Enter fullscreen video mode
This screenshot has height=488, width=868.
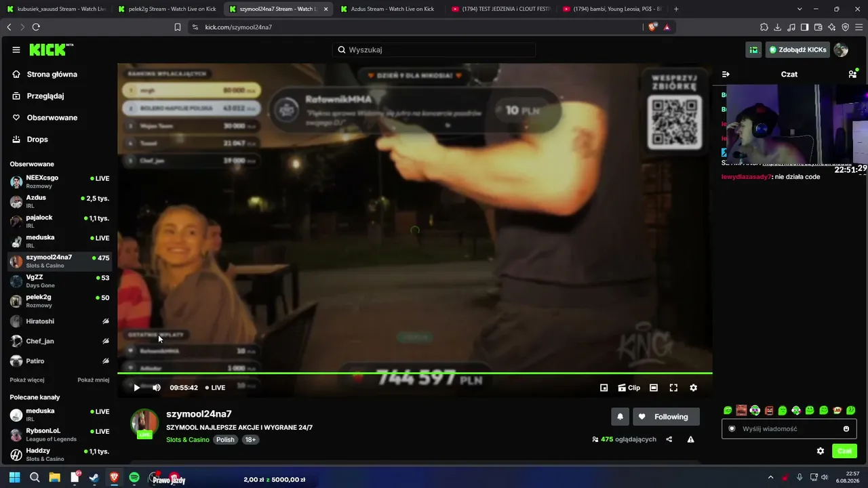(x=673, y=388)
